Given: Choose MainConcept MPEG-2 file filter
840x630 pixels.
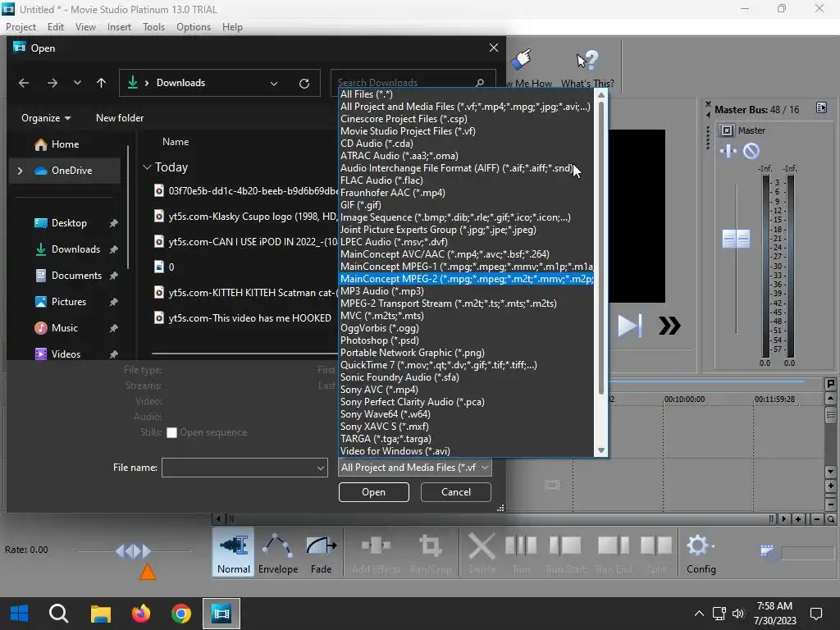Looking at the screenshot, I should [466, 279].
